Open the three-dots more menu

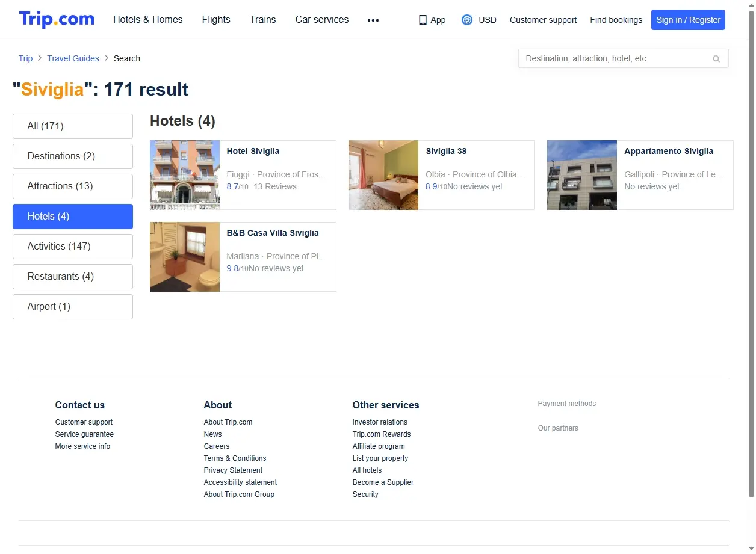[373, 20]
